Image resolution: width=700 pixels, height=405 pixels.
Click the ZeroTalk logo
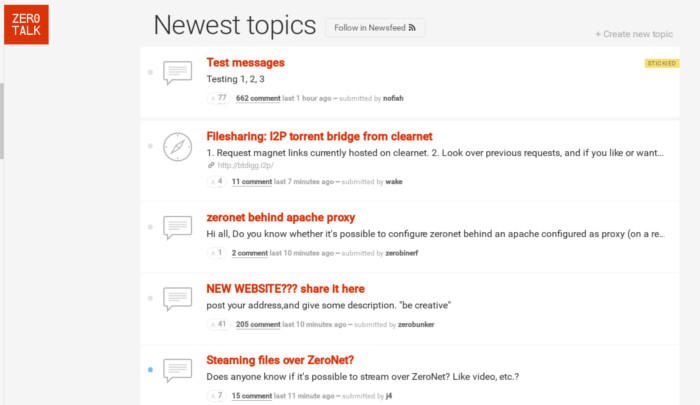coord(25,25)
